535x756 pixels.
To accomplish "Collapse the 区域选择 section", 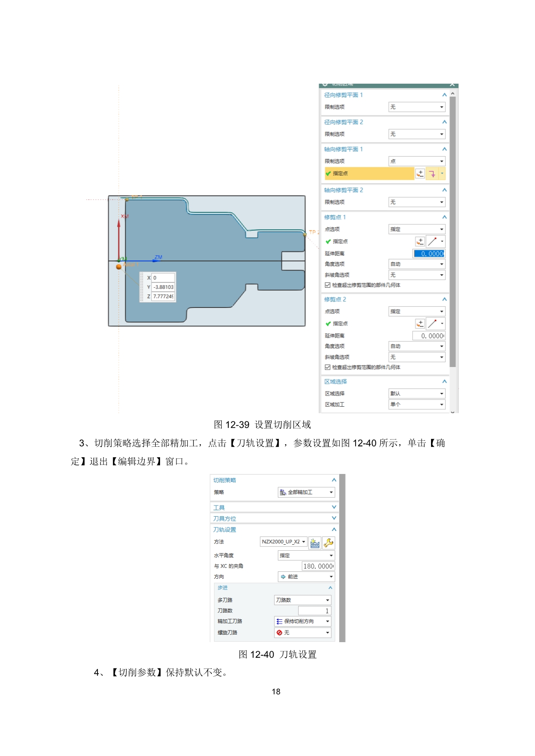I will 444,382.
